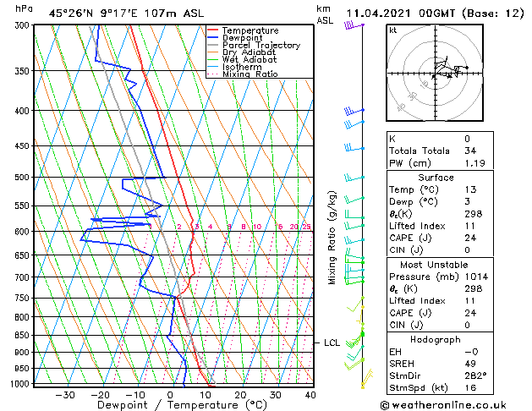Image resolution: width=532 pixels, height=411 pixels.
Task: Click the Totals Totals value 34
Action: click(x=470, y=151)
